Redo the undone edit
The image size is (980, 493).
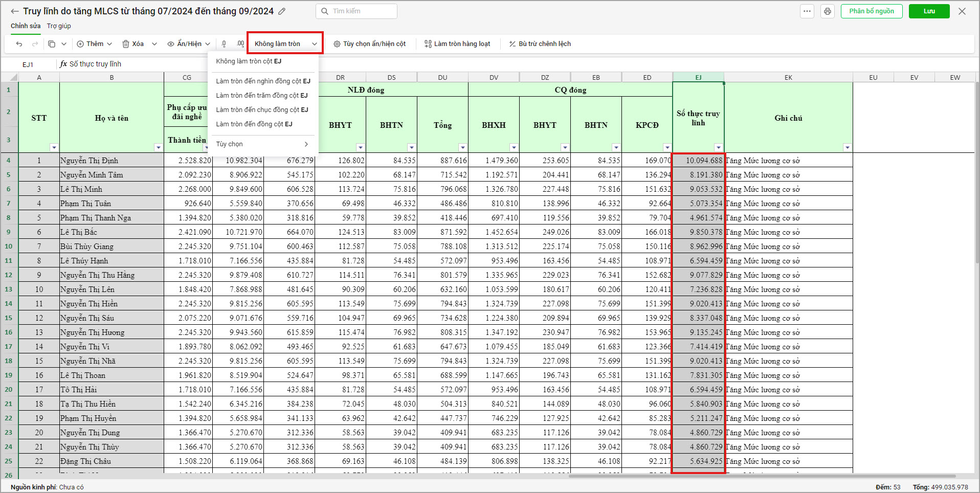(35, 44)
